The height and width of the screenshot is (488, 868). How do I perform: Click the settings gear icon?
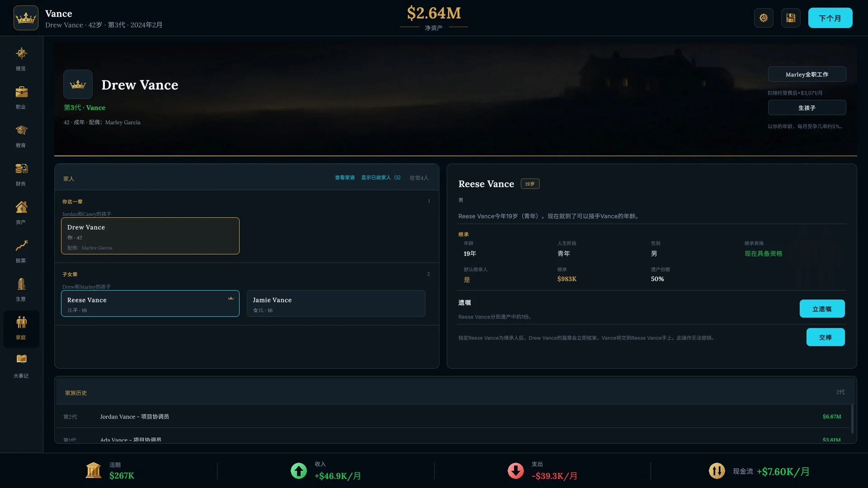click(764, 18)
